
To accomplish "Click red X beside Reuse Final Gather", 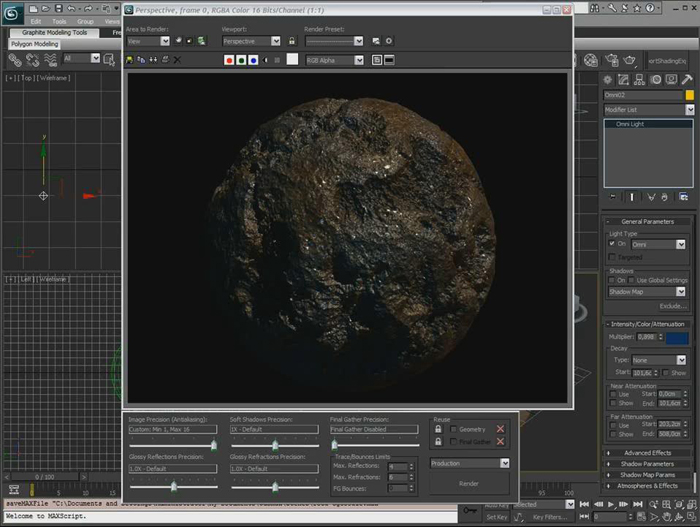I will (500, 442).
